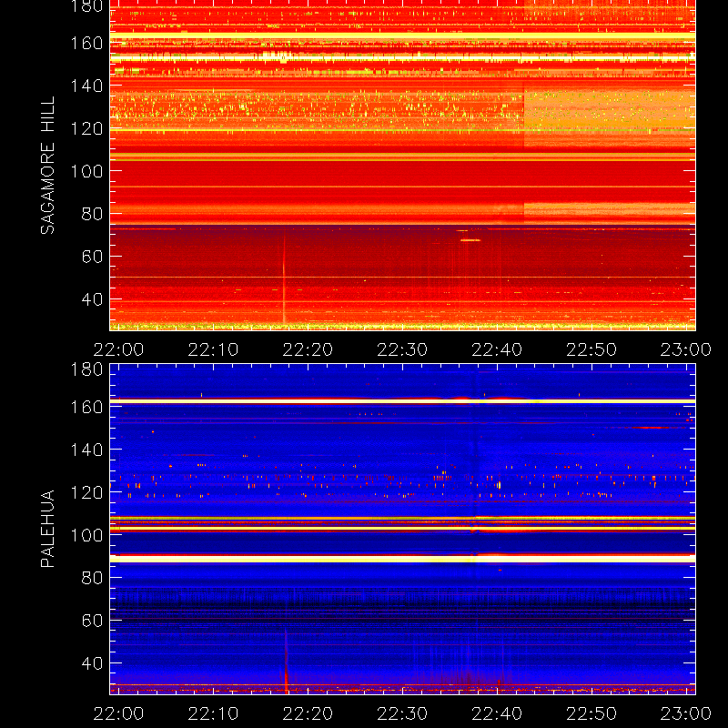The width and height of the screenshot is (728, 728).
Task: Click 22:20 time label under Palehua plot
Action: pyautogui.click(x=308, y=713)
